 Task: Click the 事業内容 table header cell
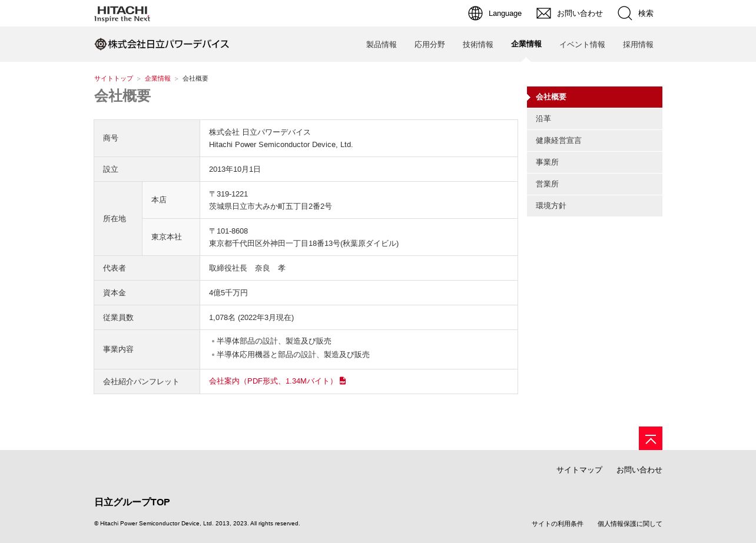click(x=147, y=349)
